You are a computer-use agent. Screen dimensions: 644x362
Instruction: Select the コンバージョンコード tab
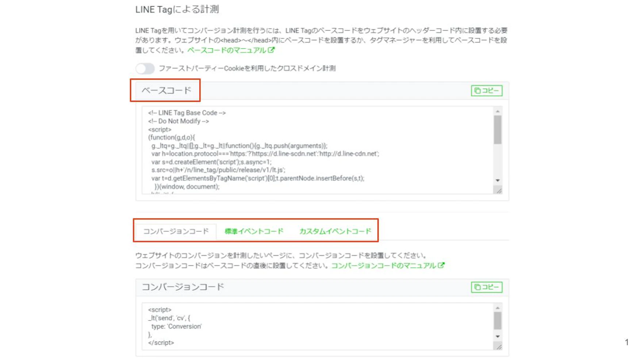[x=176, y=231]
